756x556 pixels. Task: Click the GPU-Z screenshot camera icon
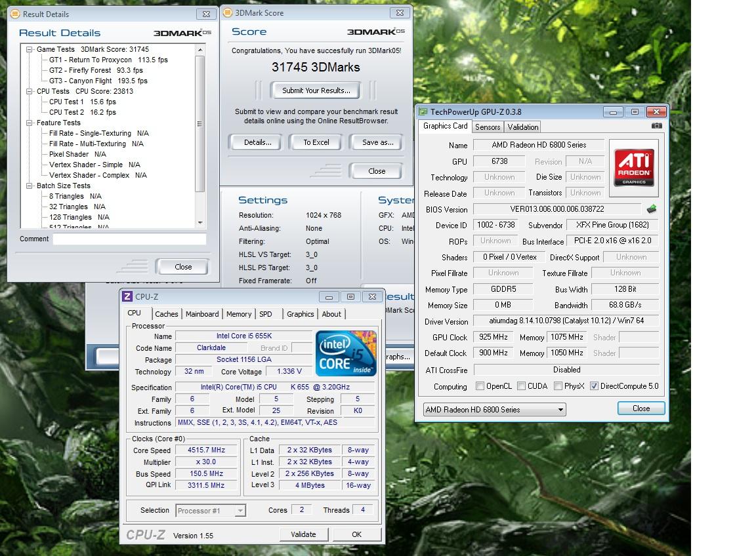(x=656, y=126)
